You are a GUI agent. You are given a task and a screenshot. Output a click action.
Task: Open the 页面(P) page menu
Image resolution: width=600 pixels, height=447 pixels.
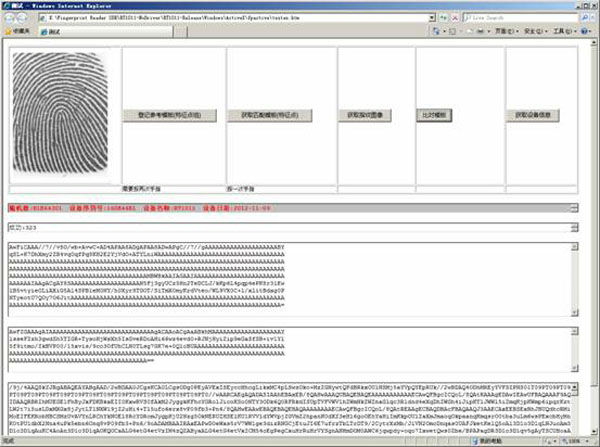pos(505,31)
